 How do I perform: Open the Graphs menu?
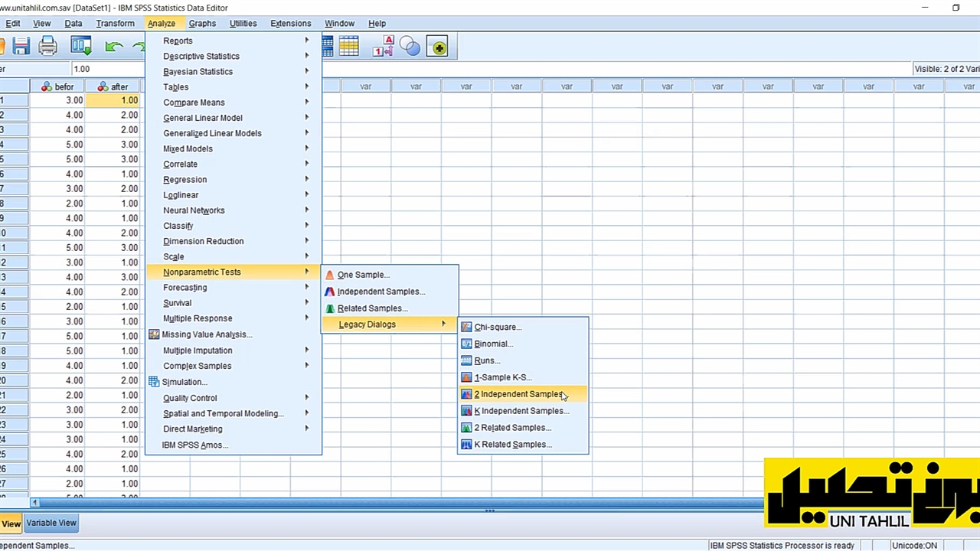coord(202,23)
